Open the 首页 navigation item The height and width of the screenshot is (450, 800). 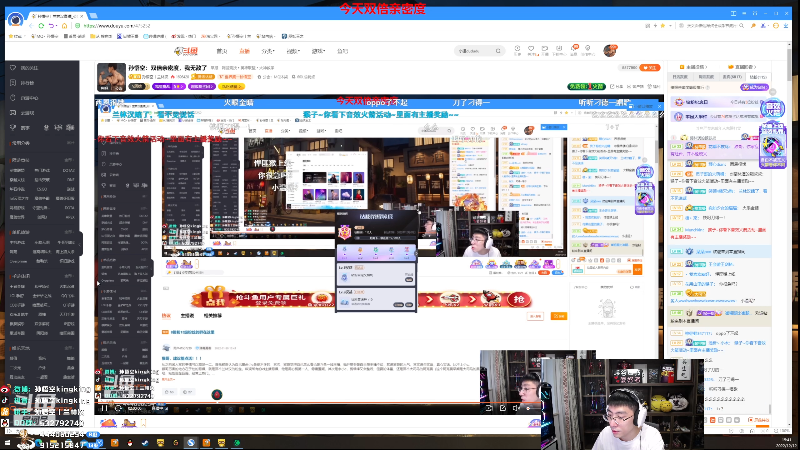(x=221, y=51)
